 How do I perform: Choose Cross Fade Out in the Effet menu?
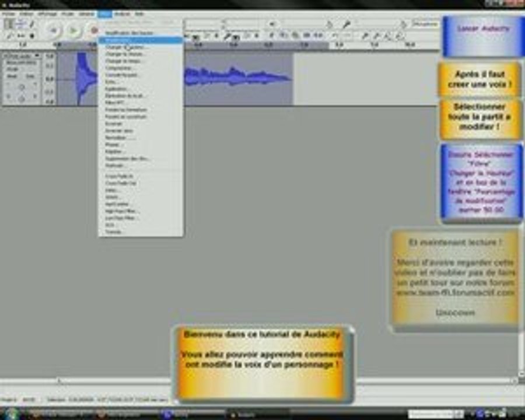[141, 183]
